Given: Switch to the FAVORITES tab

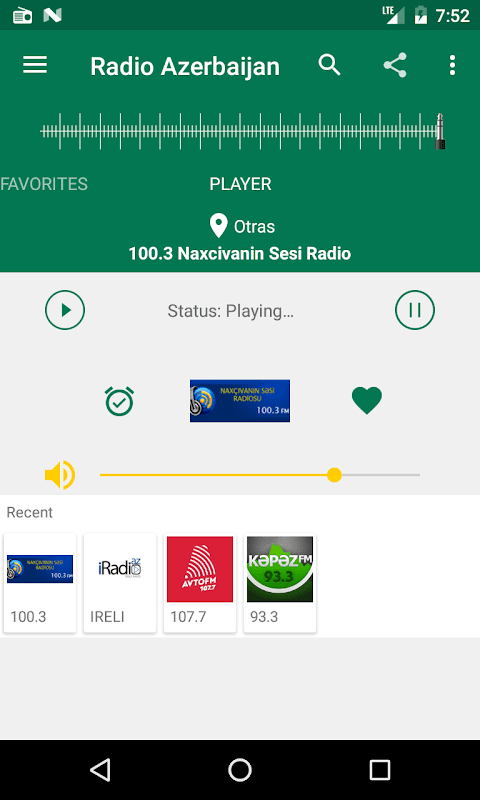Looking at the screenshot, I should (44, 184).
